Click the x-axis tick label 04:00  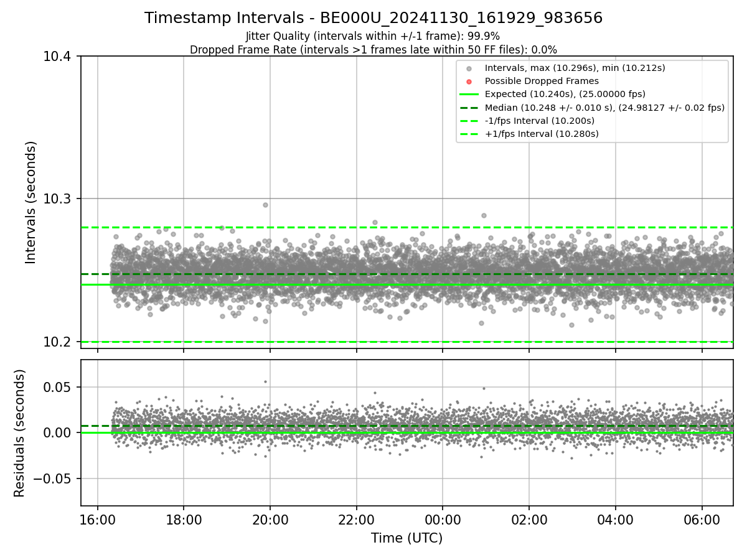tap(616, 520)
